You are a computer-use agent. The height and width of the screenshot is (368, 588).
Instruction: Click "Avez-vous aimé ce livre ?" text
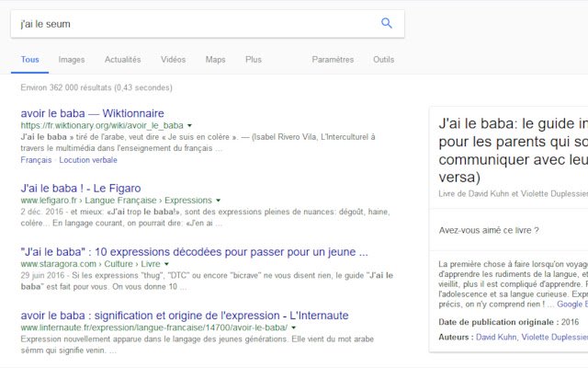pos(489,230)
